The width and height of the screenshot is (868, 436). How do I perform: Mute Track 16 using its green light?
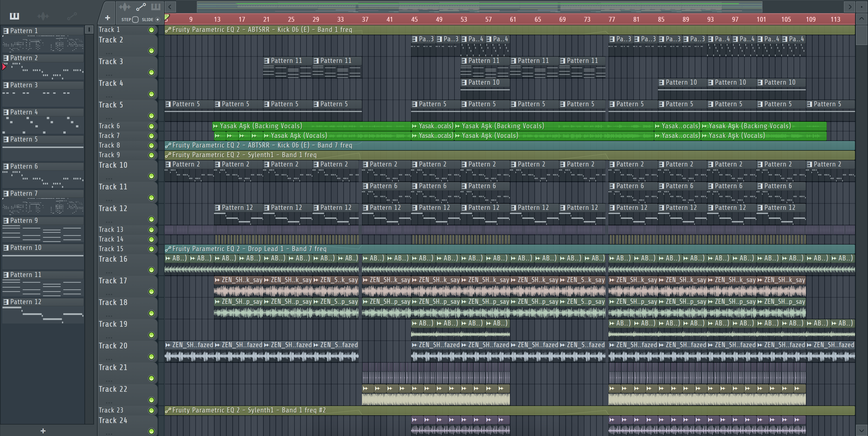[x=151, y=270]
